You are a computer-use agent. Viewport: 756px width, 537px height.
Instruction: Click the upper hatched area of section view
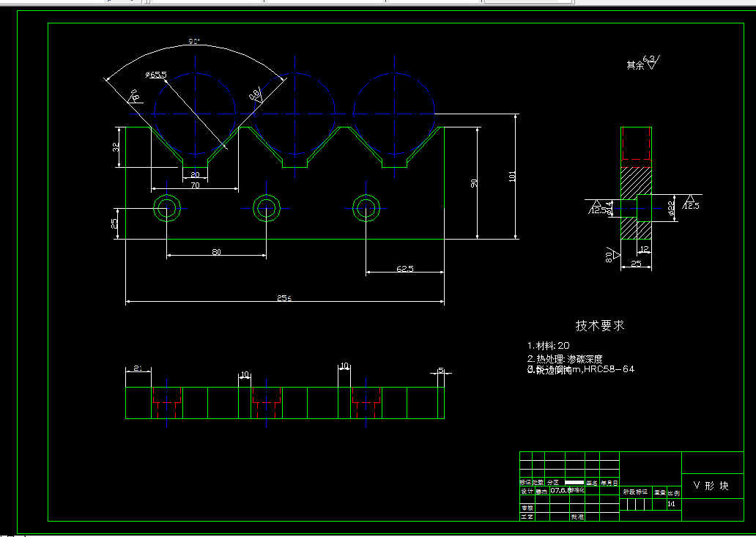(636, 181)
